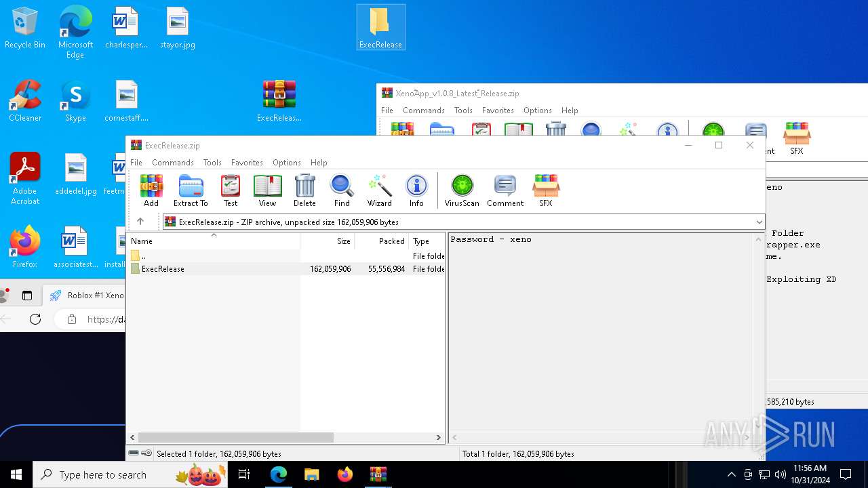Open Edge from taskbar
Screen dimensions: 868x488
[279, 474]
